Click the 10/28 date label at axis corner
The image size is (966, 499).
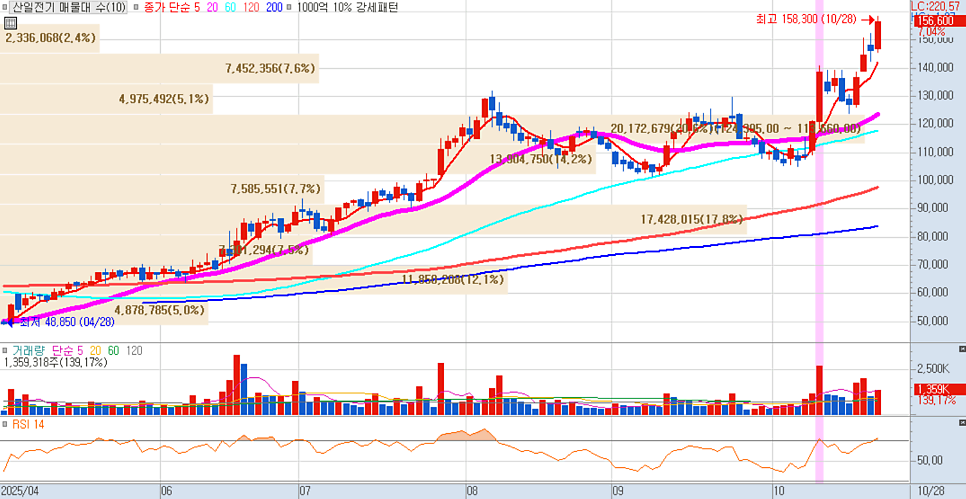point(930,491)
